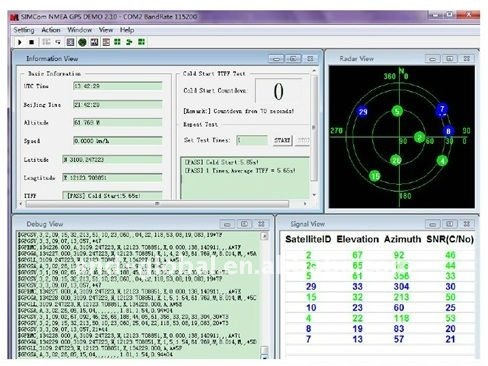Click the green tile windows icon

[117, 42]
